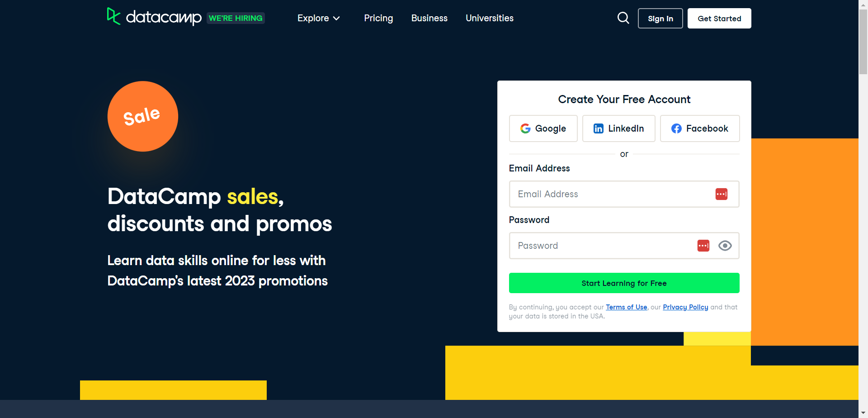
Task: Sign up with Google button
Action: (x=543, y=128)
